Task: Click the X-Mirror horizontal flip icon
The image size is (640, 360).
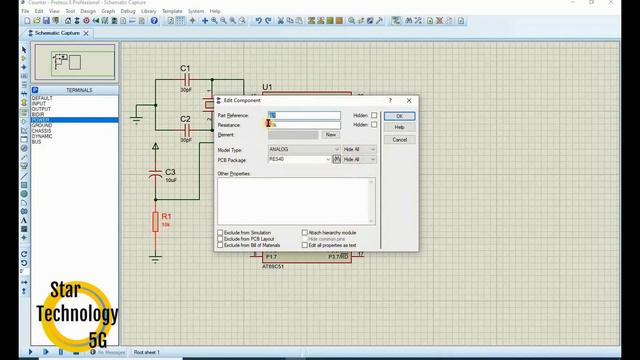Action: click(x=24, y=282)
